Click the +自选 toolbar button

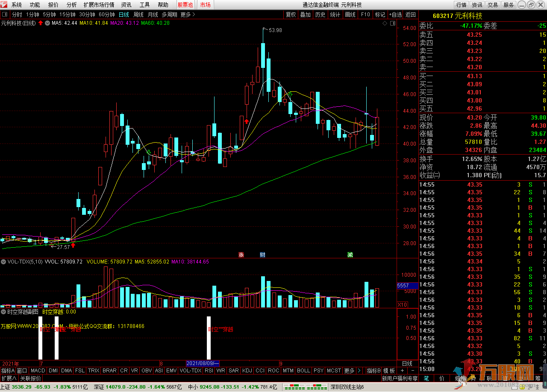395,15
